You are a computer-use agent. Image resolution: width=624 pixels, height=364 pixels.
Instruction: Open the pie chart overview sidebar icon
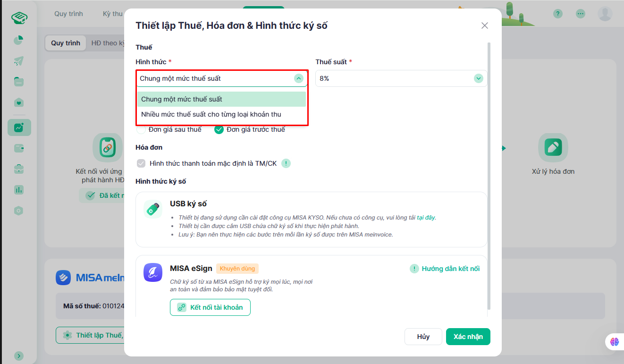(18, 40)
